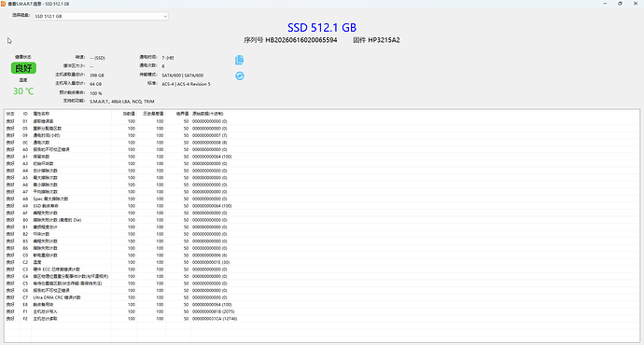
Task: Click the ID column header
Action: pyautogui.click(x=25, y=114)
